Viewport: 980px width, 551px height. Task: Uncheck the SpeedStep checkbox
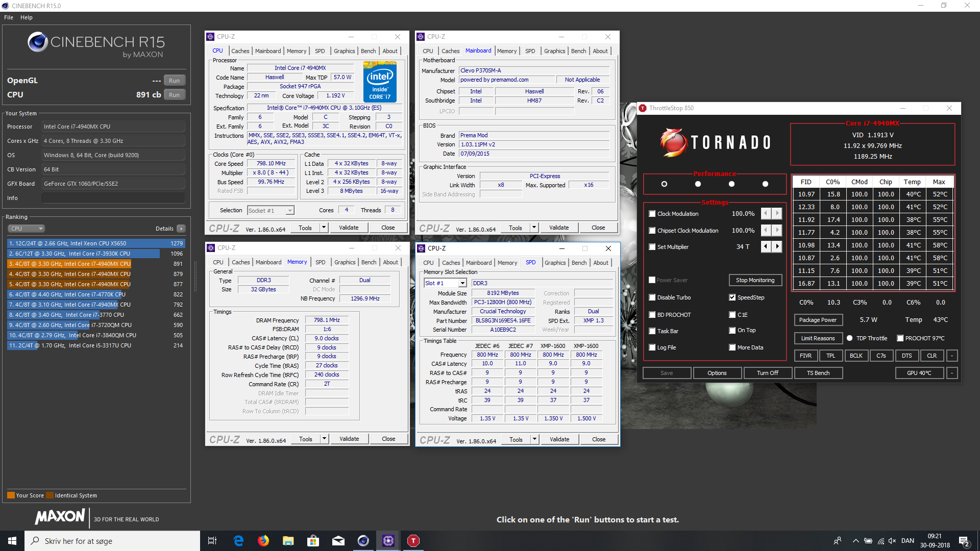732,297
